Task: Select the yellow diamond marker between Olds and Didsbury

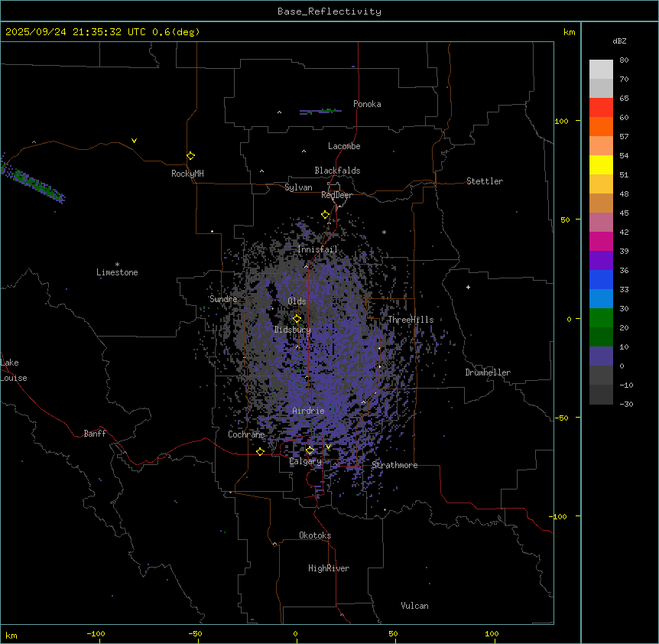Action: coord(297,318)
